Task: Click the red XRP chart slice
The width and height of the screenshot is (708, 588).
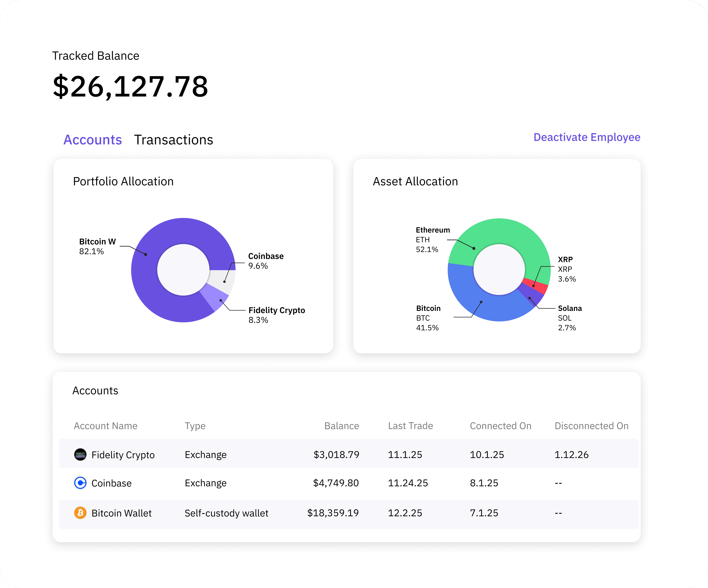Action: (x=536, y=285)
